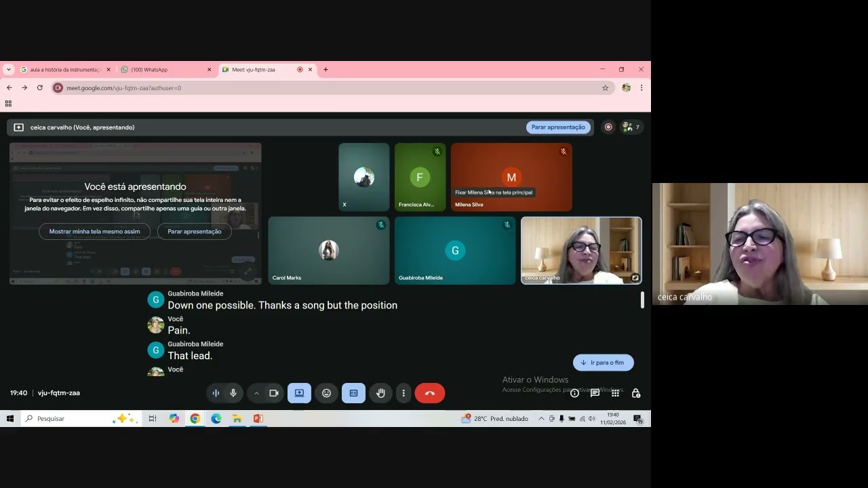Open Chrome apps grid shortcut

[8, 104]
